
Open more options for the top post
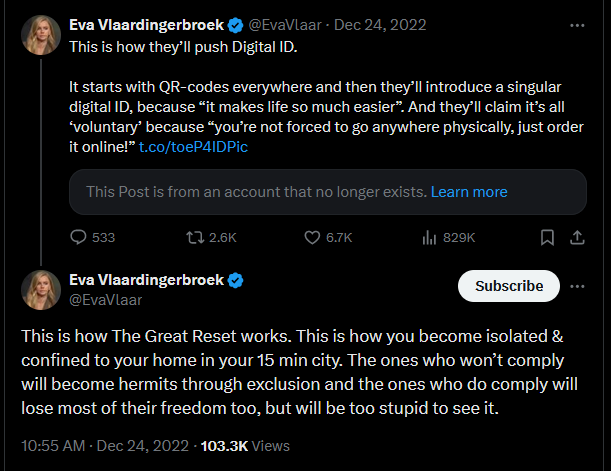[x=577, y=25]
